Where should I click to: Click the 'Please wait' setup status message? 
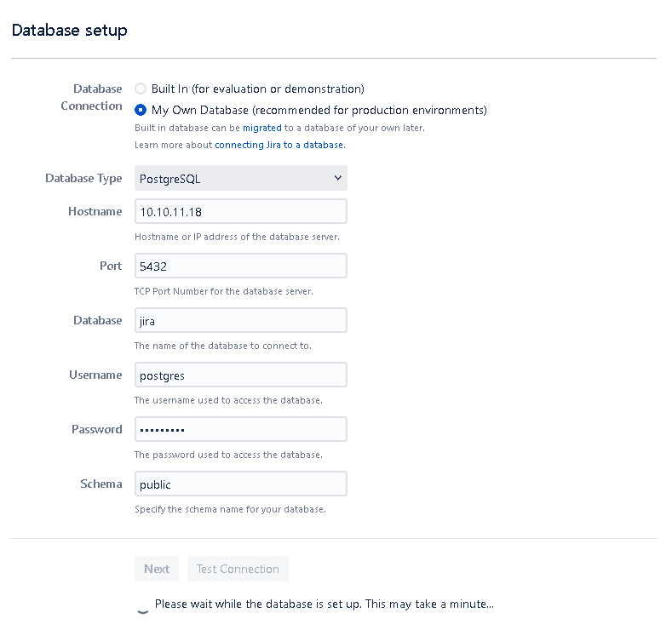(x=325, y=604)
